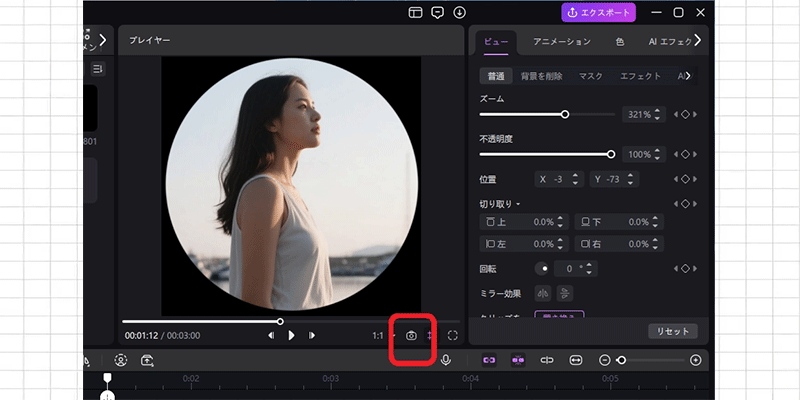This screenshot has height=400, width=800.
Task: Play the video preview
Action: (291, 335)
